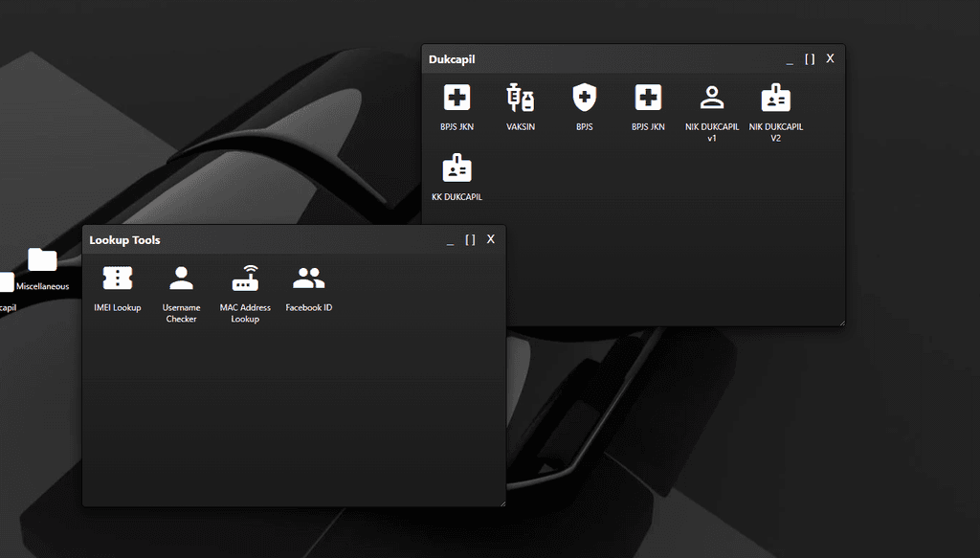Close the Lookup Tools window
The width and height of the screenshot is (980, 558).
tap(491, 239)
